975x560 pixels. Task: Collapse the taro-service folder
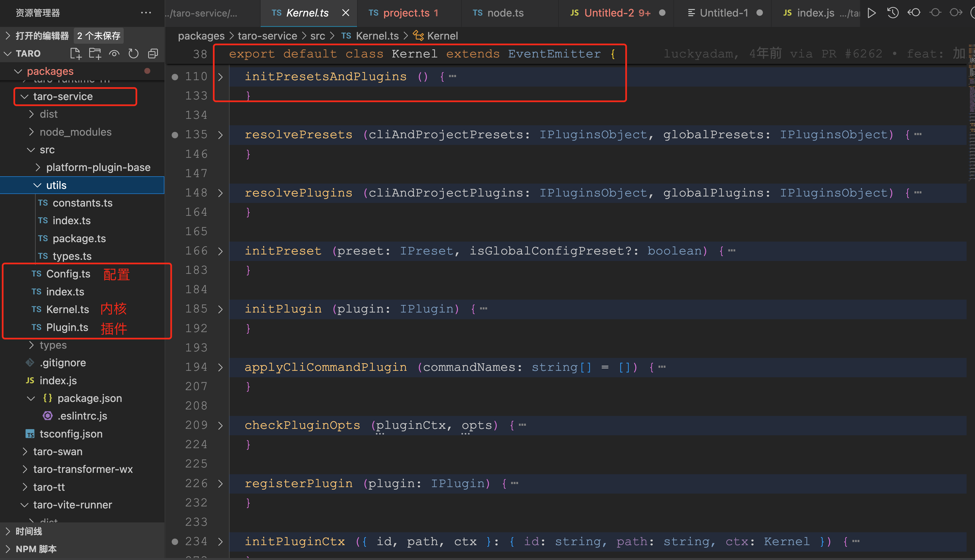coord(25,96)
